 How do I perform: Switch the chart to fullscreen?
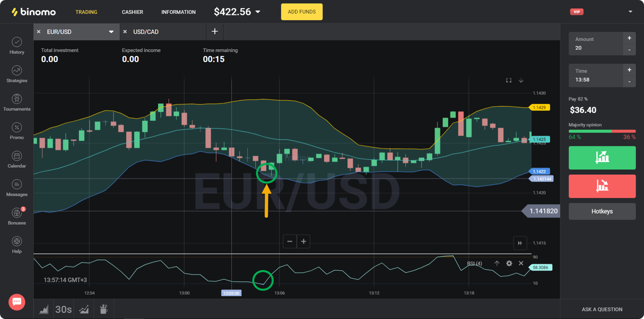pyautogui.click(x=509, y=80)
